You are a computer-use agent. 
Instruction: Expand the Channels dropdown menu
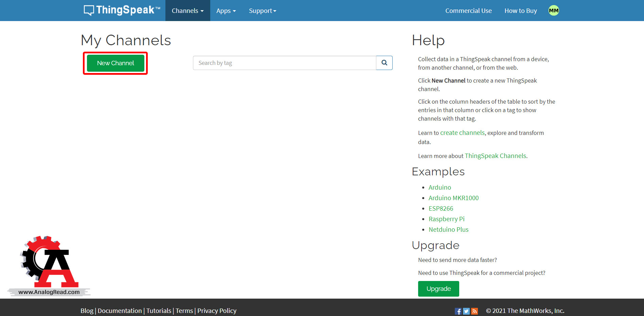pyautogui.click(x=188, y=11)
